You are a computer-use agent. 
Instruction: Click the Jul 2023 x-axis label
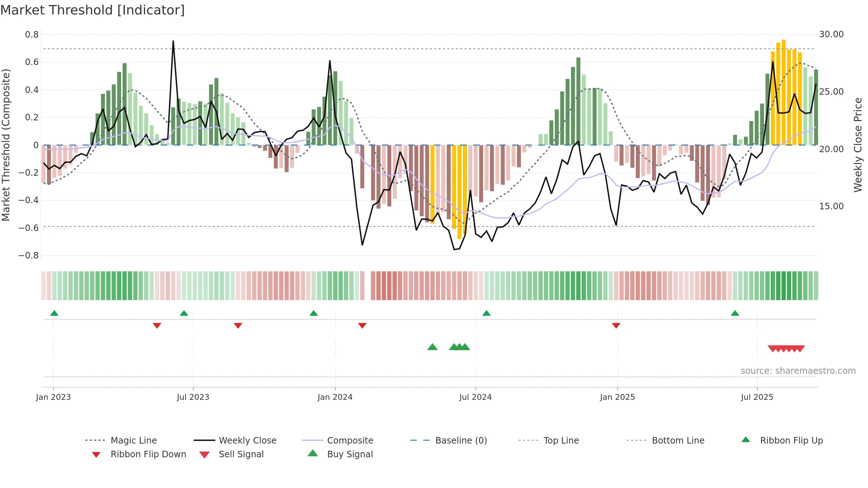[193, 397]
